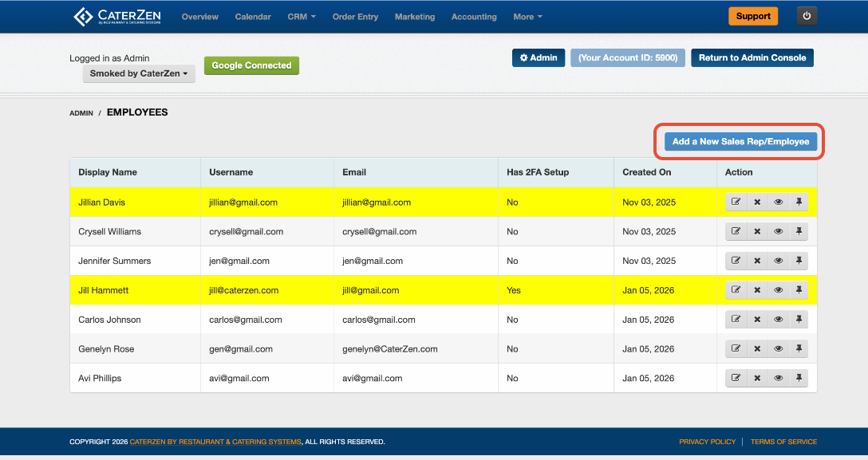Image resolution: width=868 pixels, height=460 pixels.
Task: Delete Carlos Johnson with the X icon
Action: click(x=757, y=319)
